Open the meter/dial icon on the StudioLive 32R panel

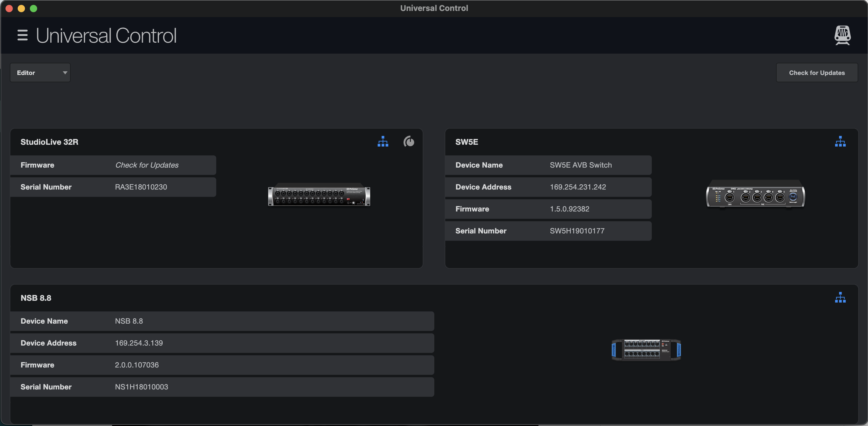(409, 142)
